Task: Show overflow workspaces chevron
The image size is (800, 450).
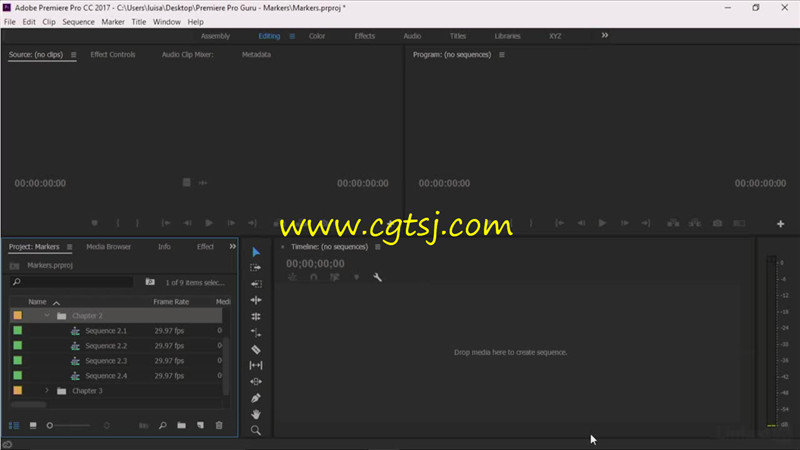Action: pos(605,35)
